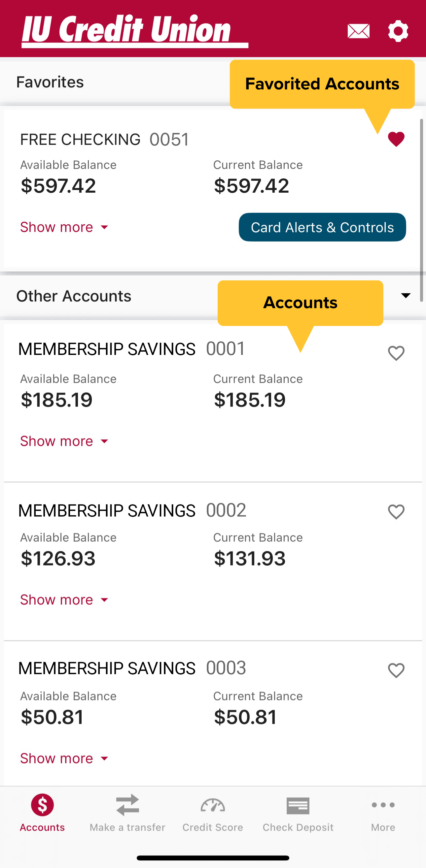Favorite Membership Savings 0003 with the heart

396,670
